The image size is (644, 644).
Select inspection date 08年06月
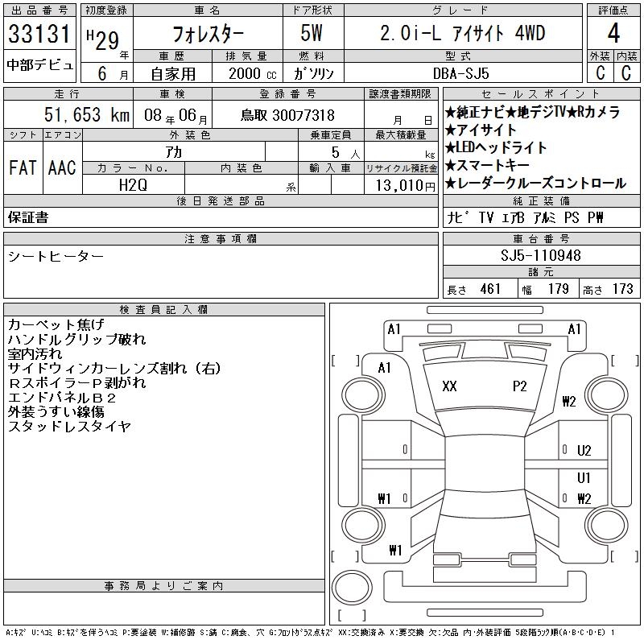(175, 115)
